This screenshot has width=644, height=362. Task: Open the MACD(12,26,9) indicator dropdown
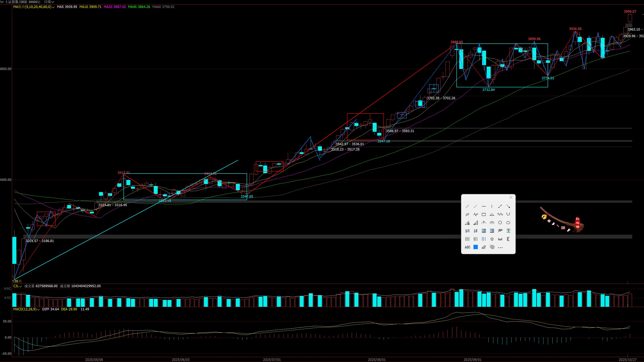(x=38, y=309)
